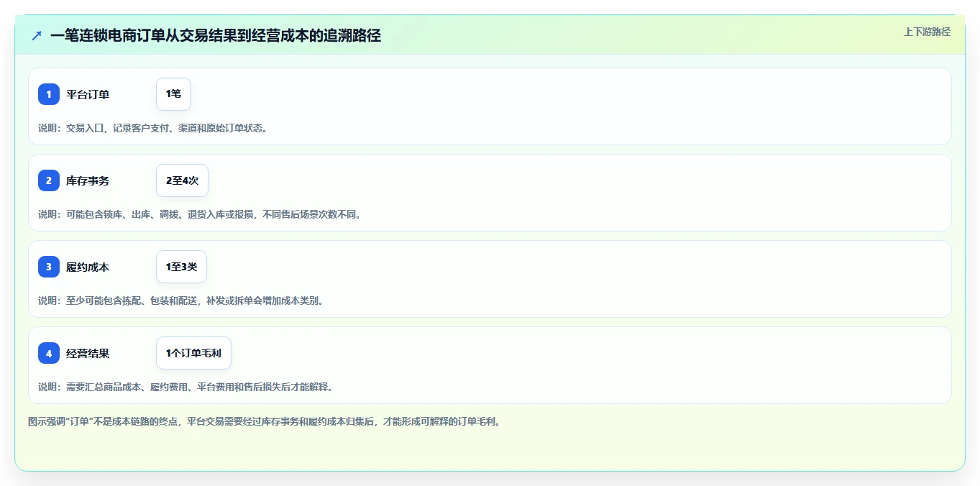Viewport: 980px width, 486px height.
Task: Select the 履约成本 step label
Action: pos(88,267)
